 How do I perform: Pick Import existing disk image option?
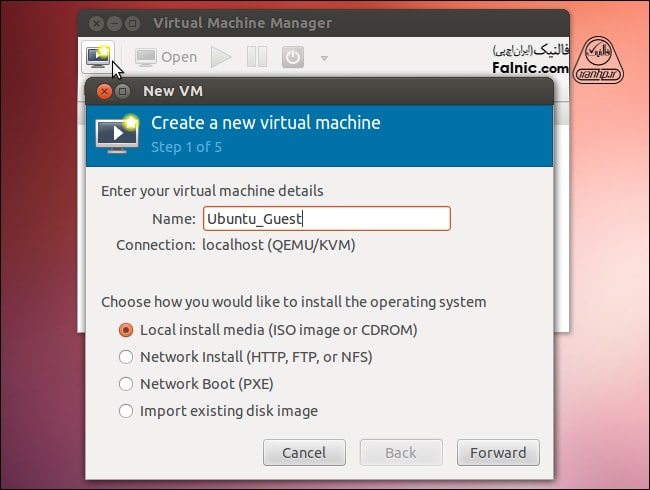[x=126, y=410]
